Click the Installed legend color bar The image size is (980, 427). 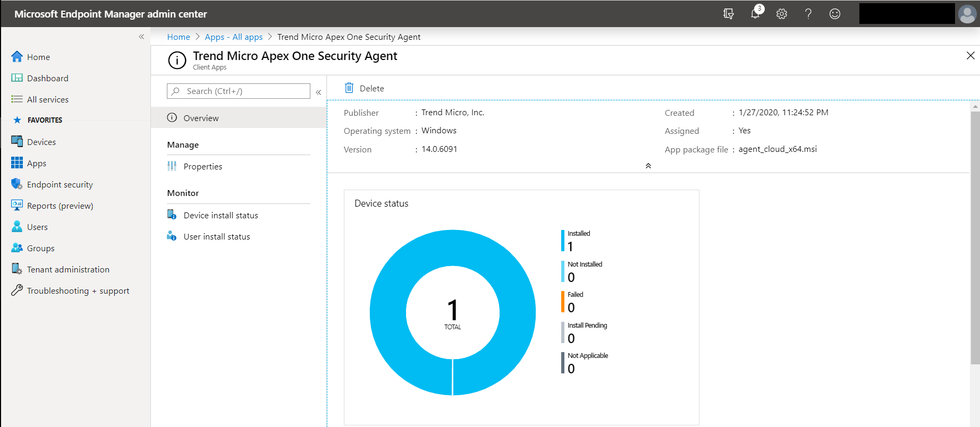563,241
